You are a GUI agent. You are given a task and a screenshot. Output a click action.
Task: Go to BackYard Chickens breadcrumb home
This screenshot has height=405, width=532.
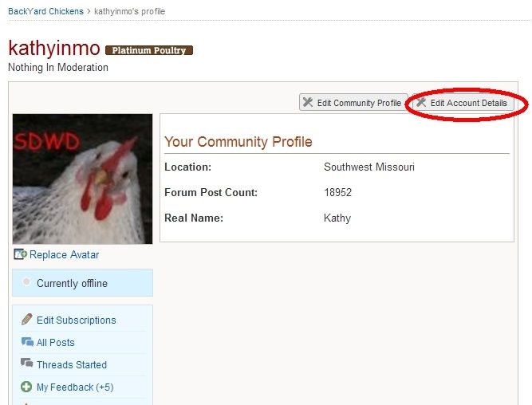pyautogui.click(x=45, y=12)
